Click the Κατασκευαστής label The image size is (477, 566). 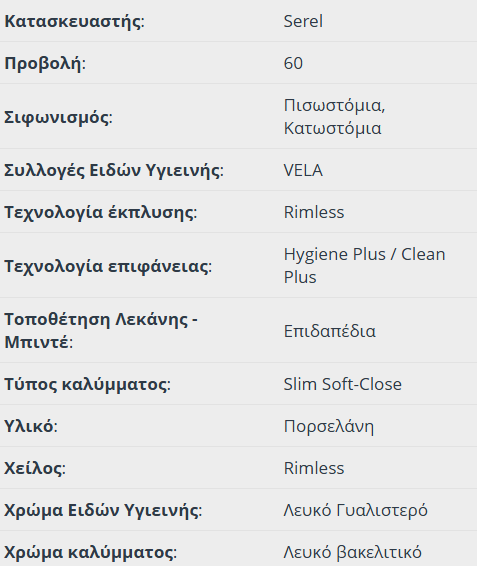pos(74,21)
